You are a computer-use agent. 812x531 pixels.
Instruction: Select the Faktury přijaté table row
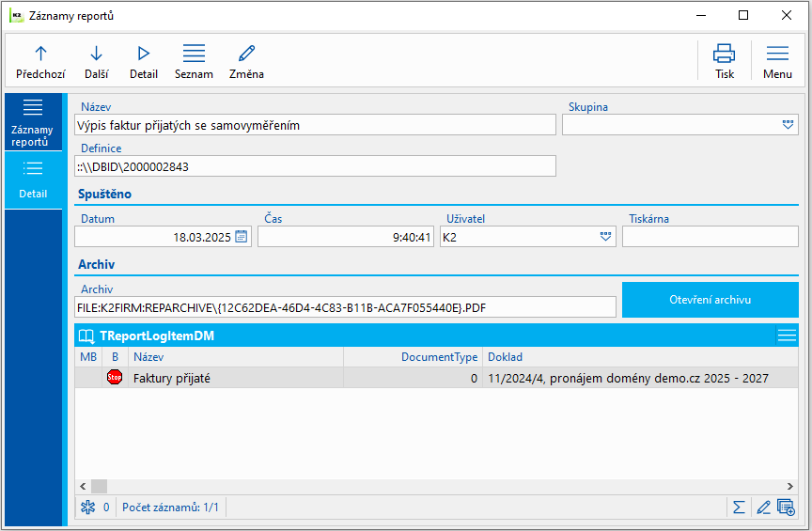436,378
